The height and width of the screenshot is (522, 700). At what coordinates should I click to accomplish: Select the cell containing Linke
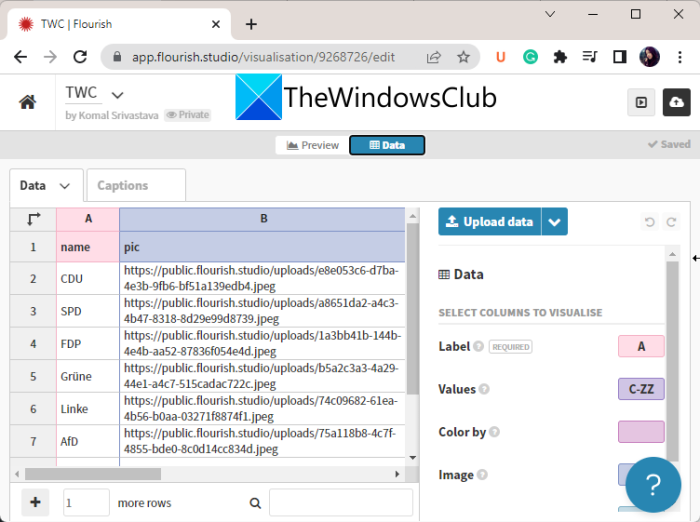pos(88,409)
